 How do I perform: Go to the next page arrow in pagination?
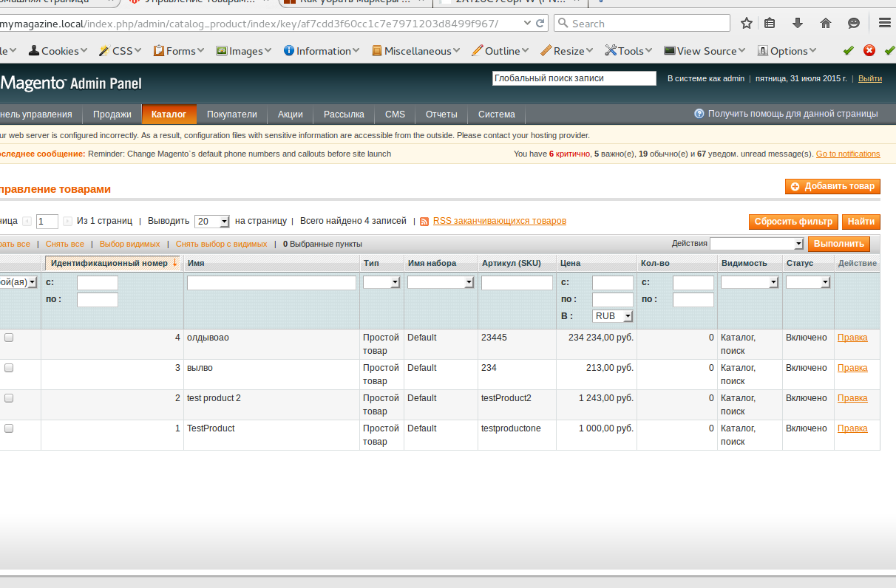tap(67, 221)
